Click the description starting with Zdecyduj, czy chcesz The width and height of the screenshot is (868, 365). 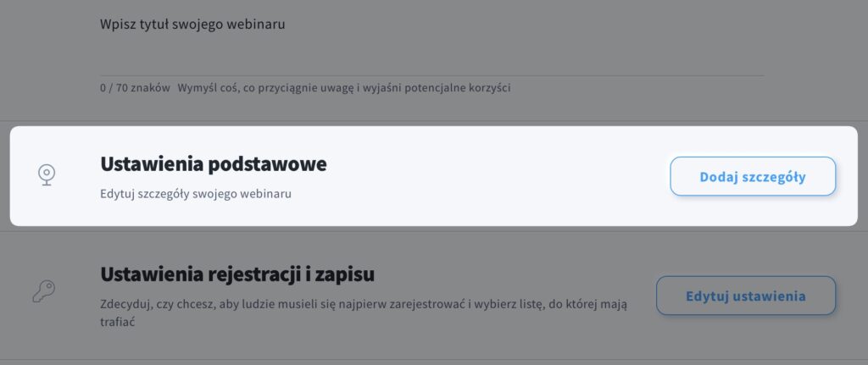(364, 312)
